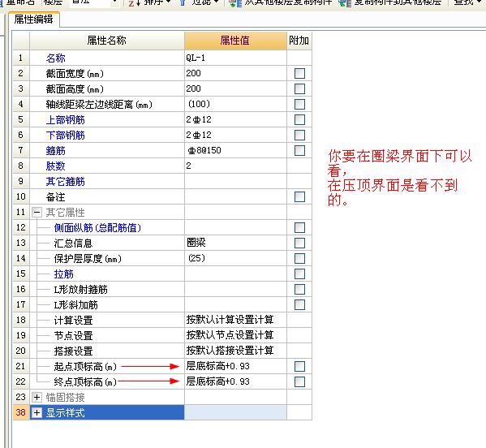Select the 汇总信息 row label
The image size is (486, 448).
[74, 243]
